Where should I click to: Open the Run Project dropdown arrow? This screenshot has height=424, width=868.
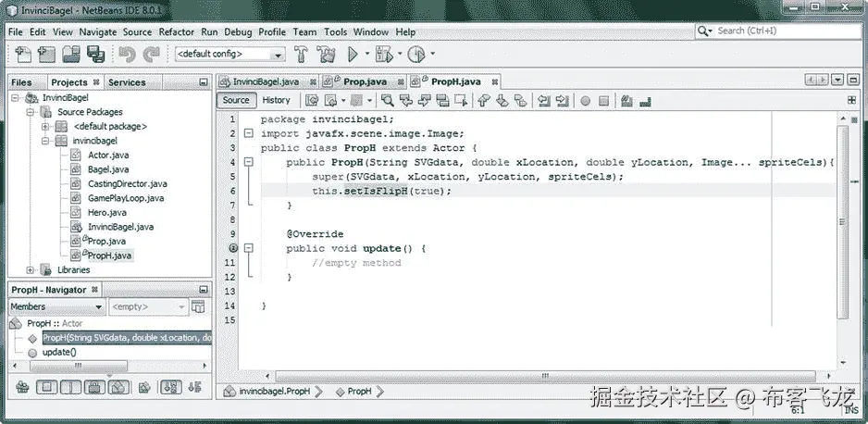coord(366,54)
